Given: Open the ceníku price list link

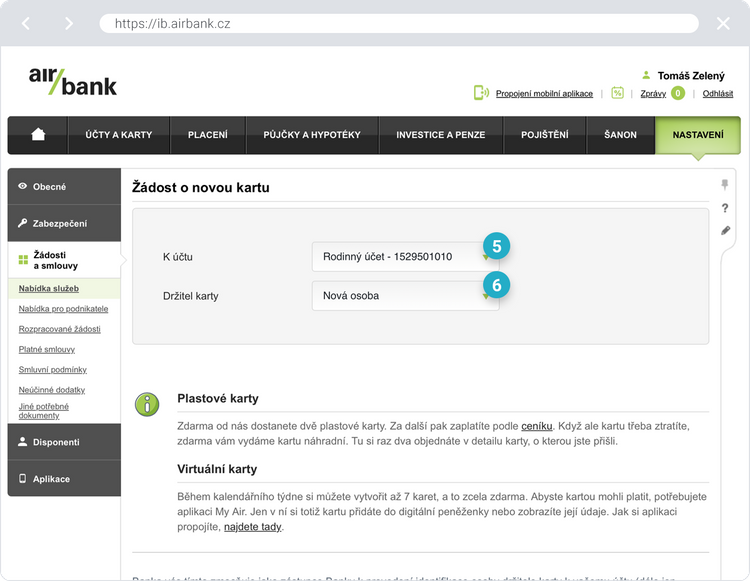Looking at the screenshot, I should tap(536, 426).
